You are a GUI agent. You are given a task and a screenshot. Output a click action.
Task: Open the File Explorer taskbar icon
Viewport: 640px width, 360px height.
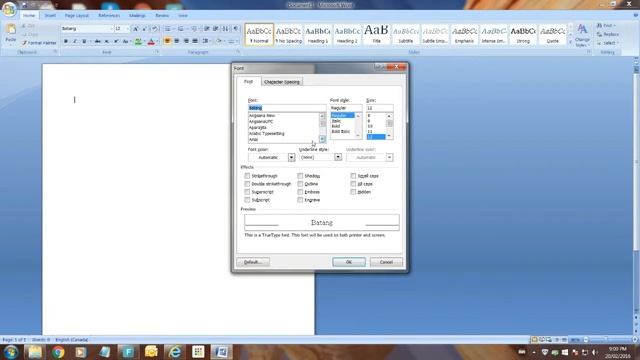35,352
